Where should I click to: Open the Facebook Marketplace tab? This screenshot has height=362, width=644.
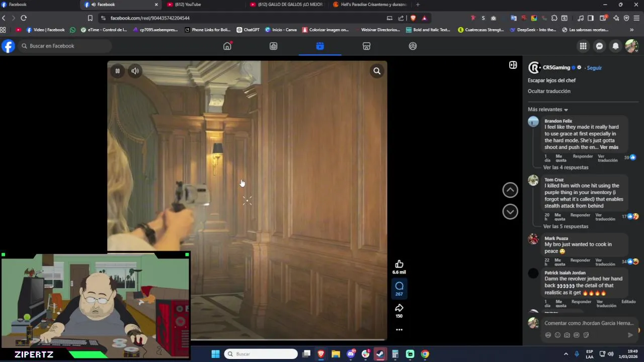[x=366, y=46]
